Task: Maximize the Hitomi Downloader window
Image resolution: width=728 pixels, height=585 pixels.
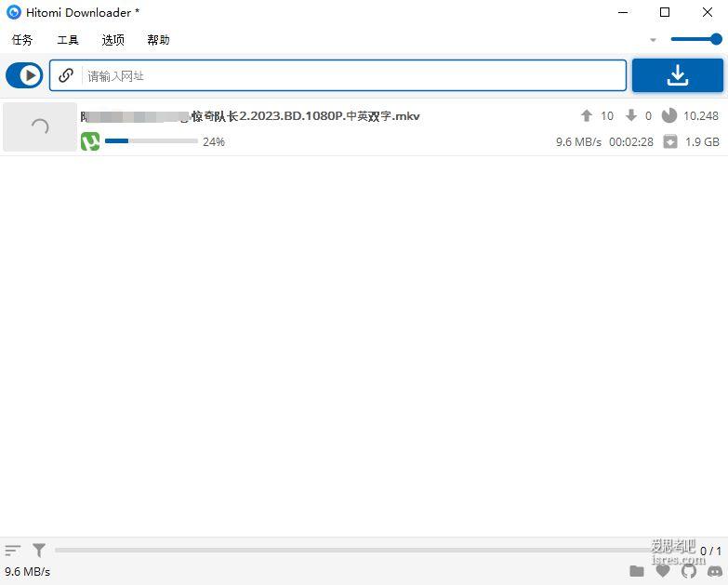Action: pos(665,12)
